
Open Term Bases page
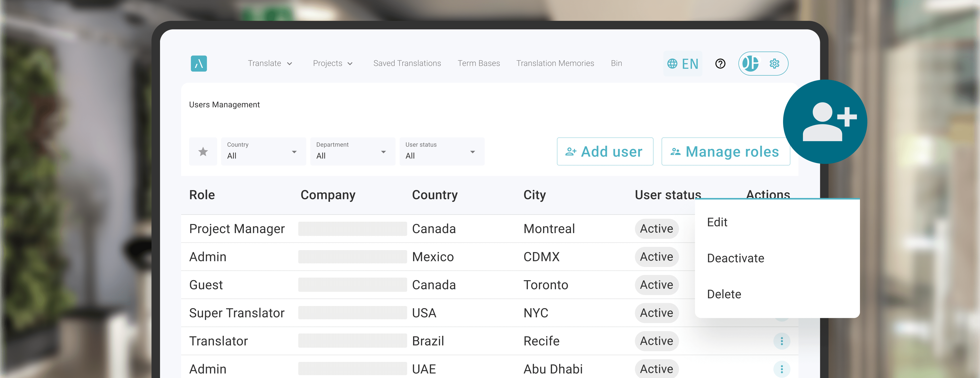point(479,63)
